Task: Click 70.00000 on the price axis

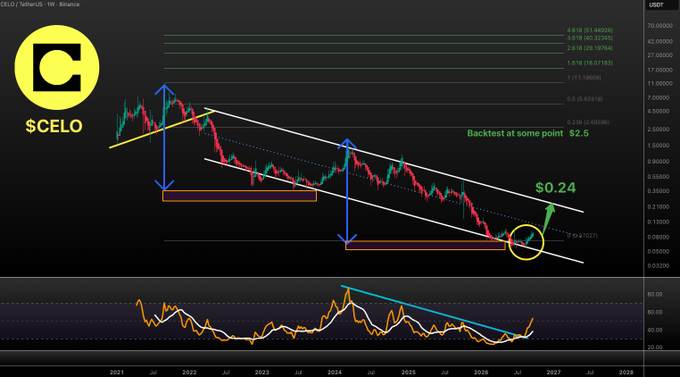Action: pos(660,26)
